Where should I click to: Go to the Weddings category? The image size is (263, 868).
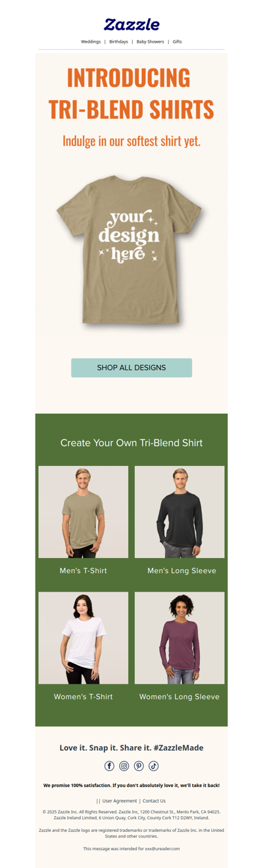91,41
